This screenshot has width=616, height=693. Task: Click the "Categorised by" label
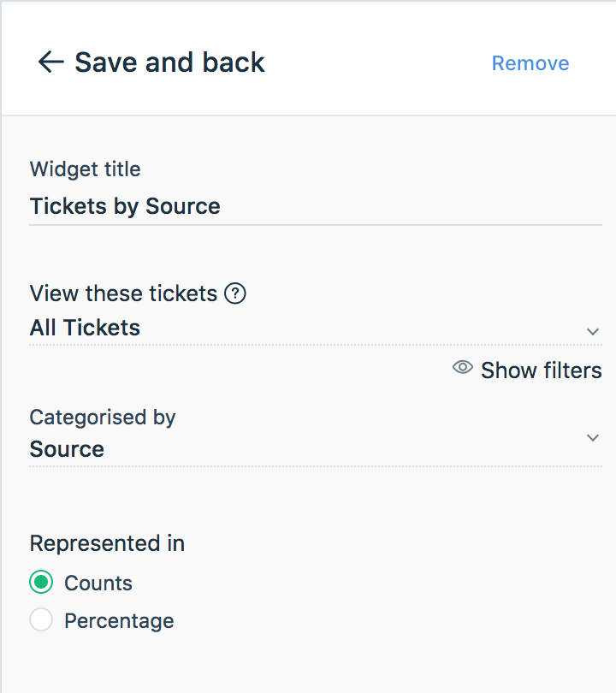(x=102, y=418)
